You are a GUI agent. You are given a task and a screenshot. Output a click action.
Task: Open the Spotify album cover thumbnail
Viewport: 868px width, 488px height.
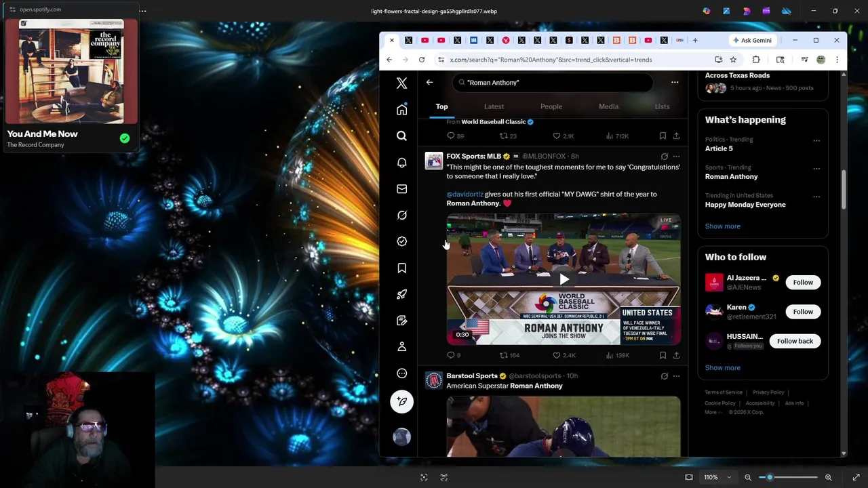[71, 72]
